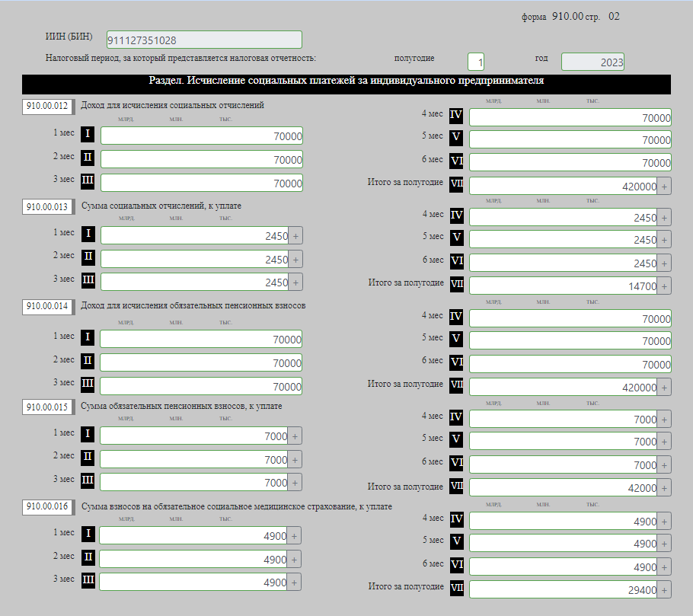This screenshot has width=693, height=616.
Task: Click month 6 field of 910.00.012 section
Action: [570, 163]
